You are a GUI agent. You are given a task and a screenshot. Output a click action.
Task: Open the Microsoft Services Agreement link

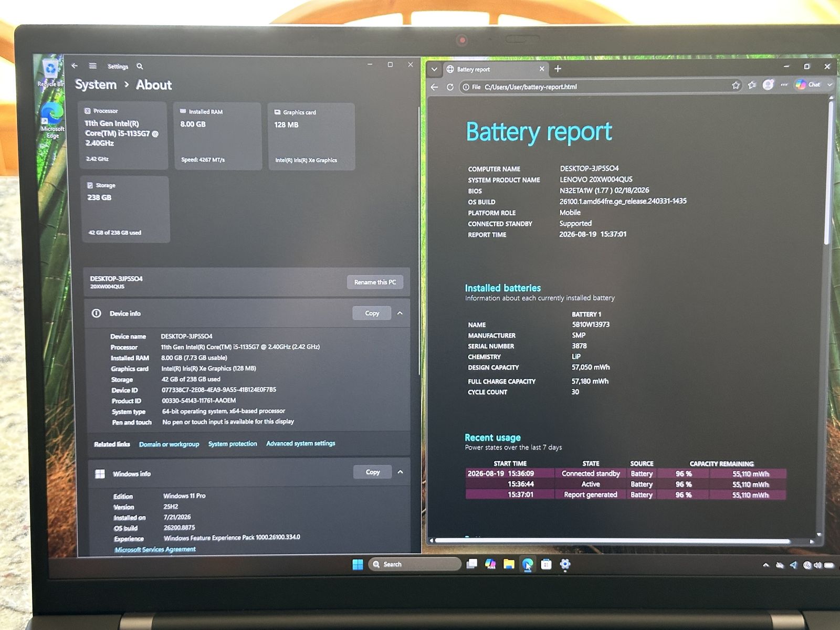tap(155, 549)
